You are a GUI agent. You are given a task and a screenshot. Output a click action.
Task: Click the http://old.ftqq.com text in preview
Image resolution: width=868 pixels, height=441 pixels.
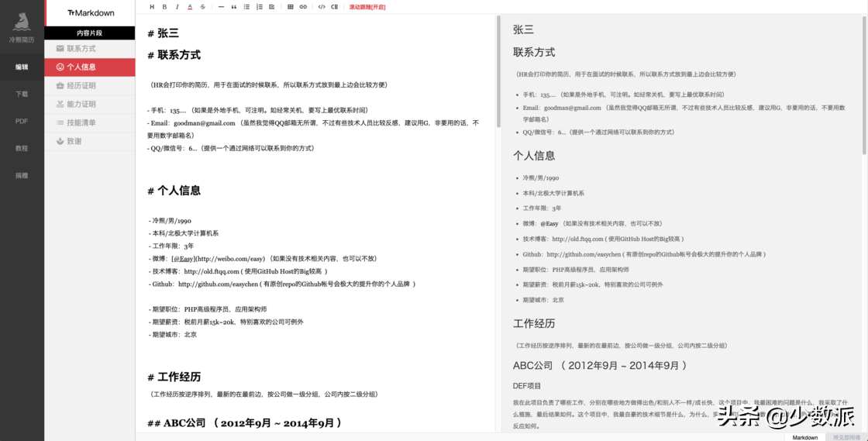point(577,239)
